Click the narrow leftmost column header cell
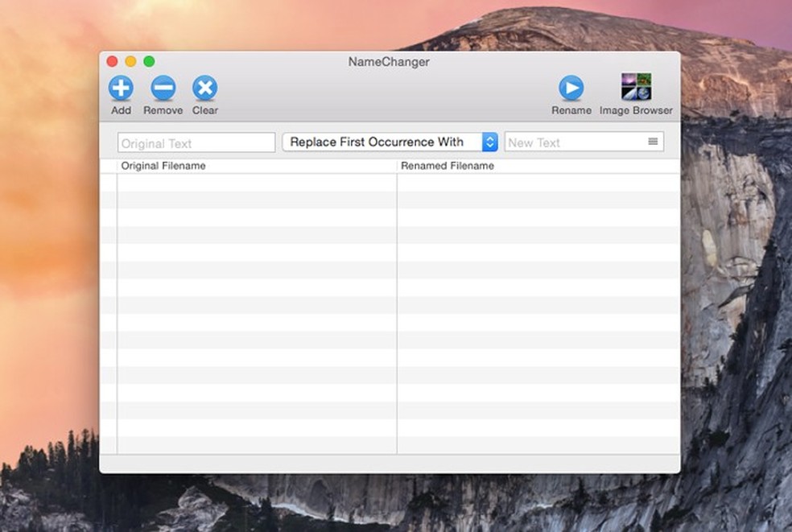This screenshot has height=532, width=792. pos(108,166)
